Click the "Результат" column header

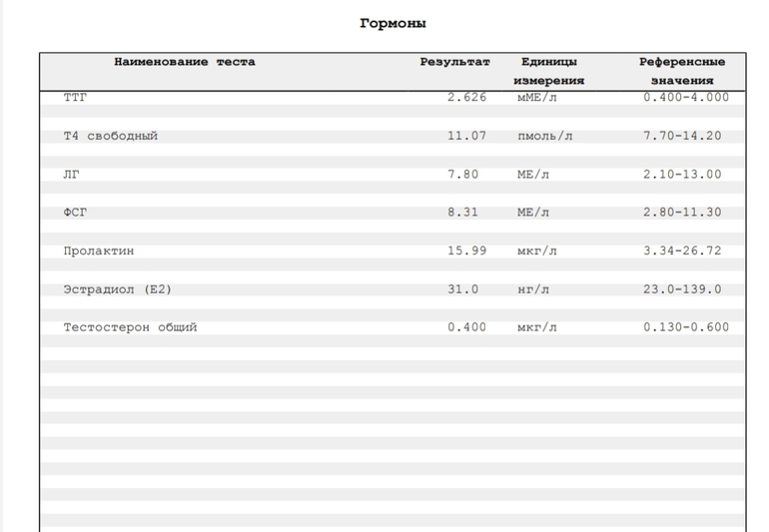click(x=454, y=62)
